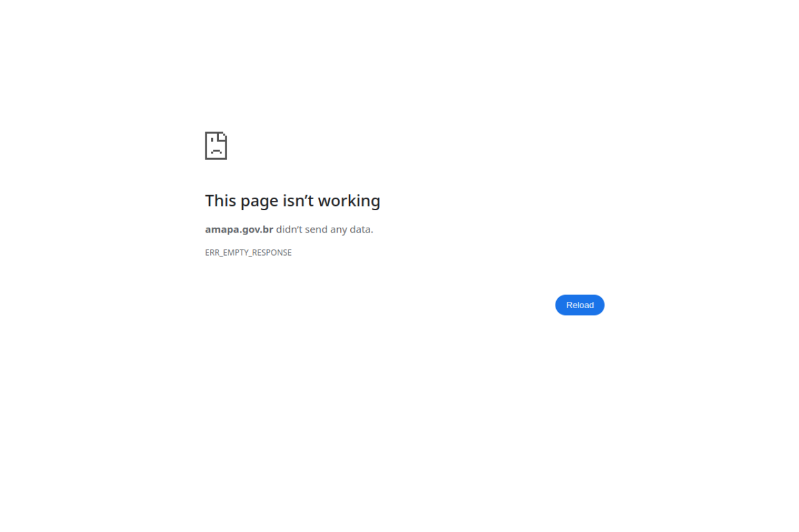
Task: Click the word "data." in the error message
Action: (361, 229)
